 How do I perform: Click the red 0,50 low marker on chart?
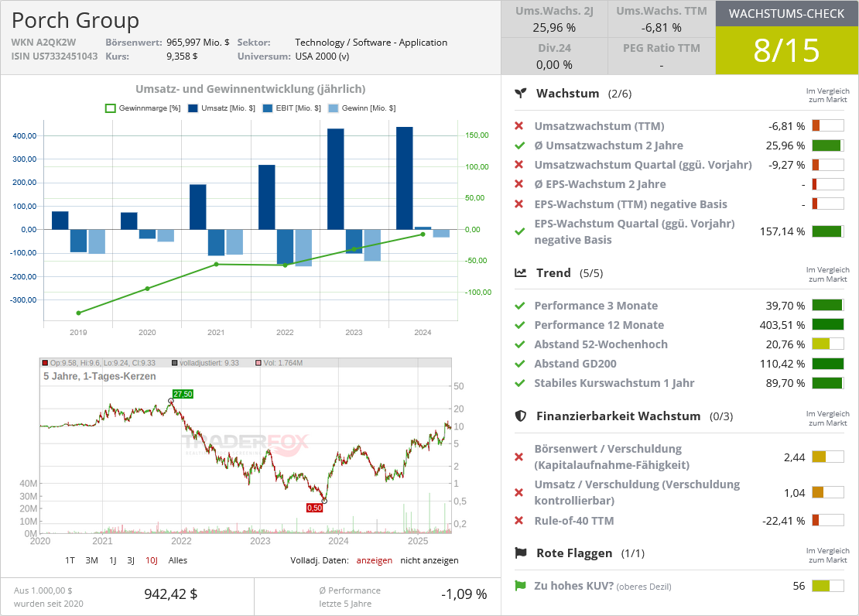(314, 508)
